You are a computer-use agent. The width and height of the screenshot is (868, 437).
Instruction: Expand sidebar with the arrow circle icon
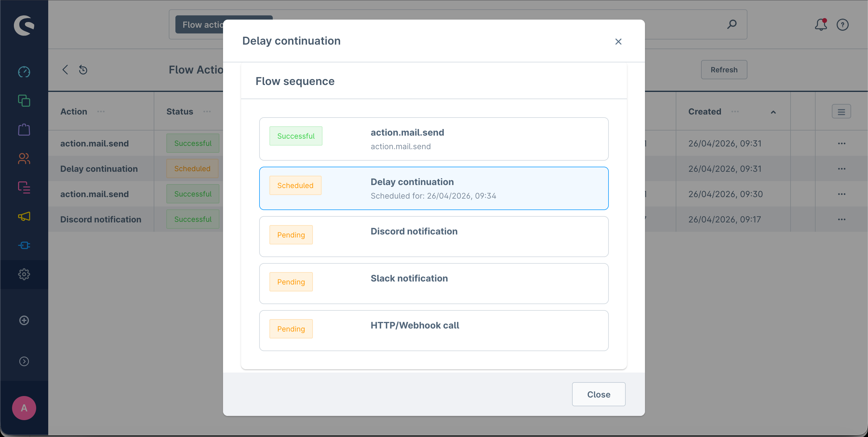24,361
